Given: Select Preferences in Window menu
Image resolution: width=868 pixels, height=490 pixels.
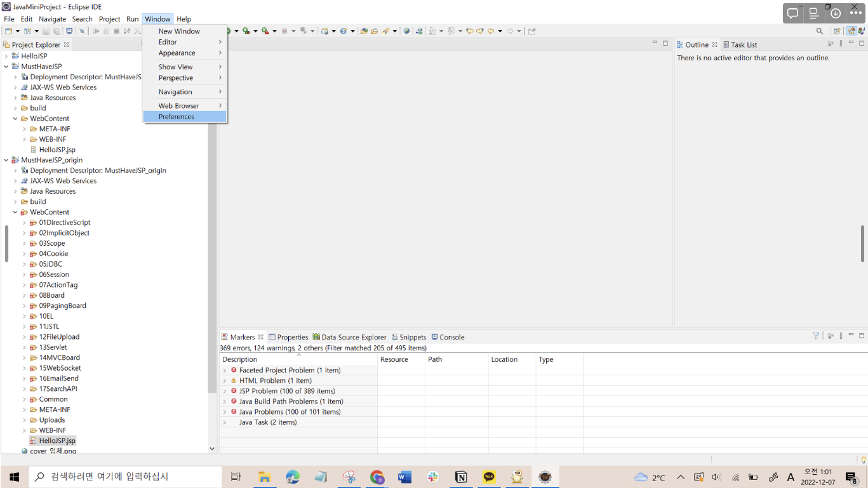Looking at the screenshot, I should point(185,117).
